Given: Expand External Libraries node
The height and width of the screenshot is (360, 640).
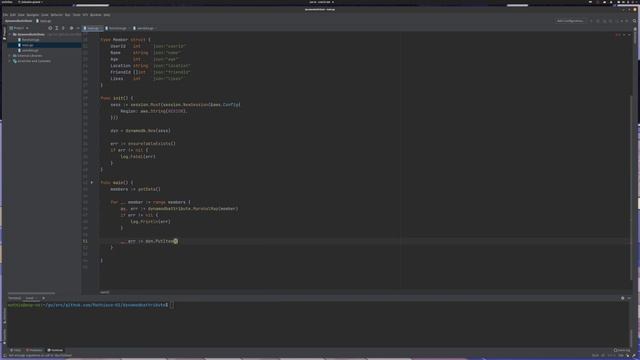Looking at the screenshot, I should 10,56.
